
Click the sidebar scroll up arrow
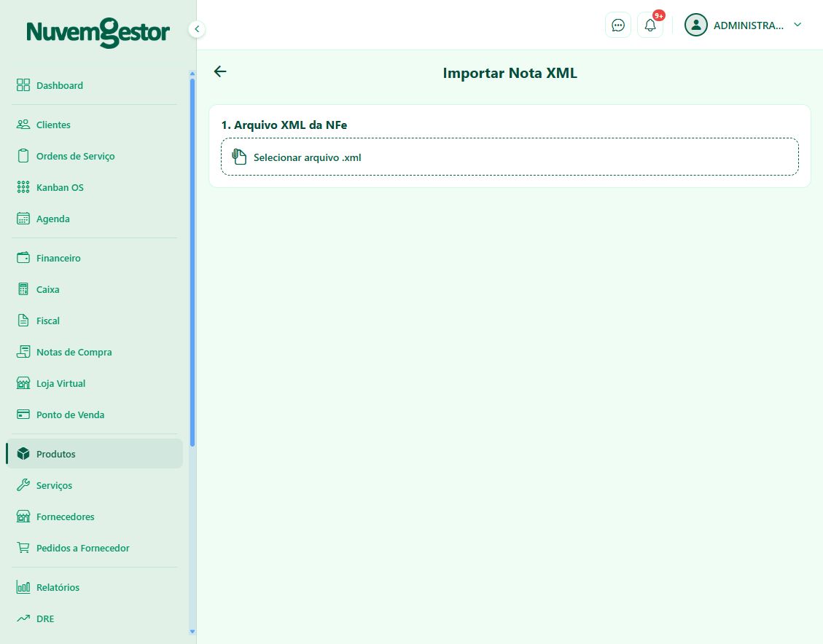192,74
